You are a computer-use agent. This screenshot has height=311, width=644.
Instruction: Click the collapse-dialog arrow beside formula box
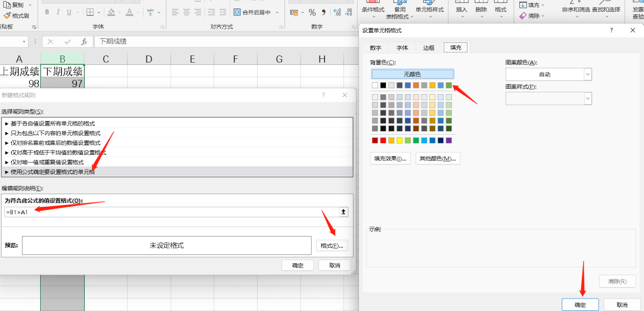[343, 212]
